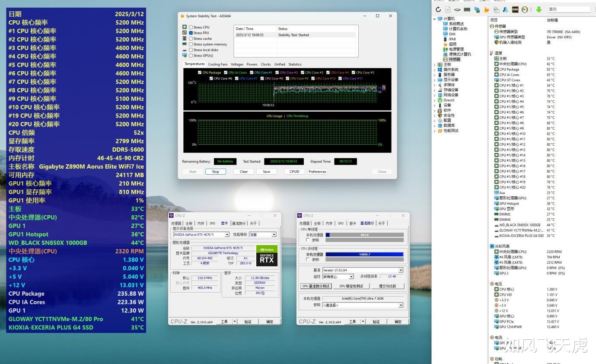Click the report page icon in toolbar
The image size is (596, 364).
pyautogui.click(x=448, y=10)
